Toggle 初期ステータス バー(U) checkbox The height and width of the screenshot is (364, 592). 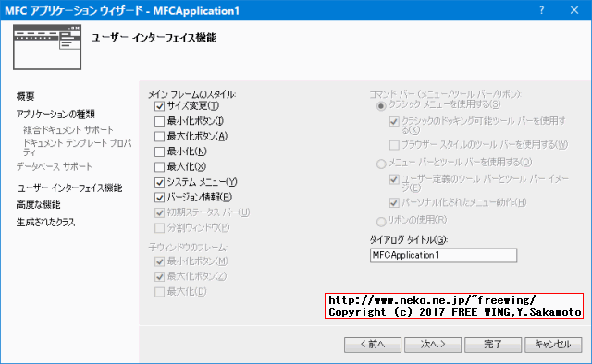[159, 212]
